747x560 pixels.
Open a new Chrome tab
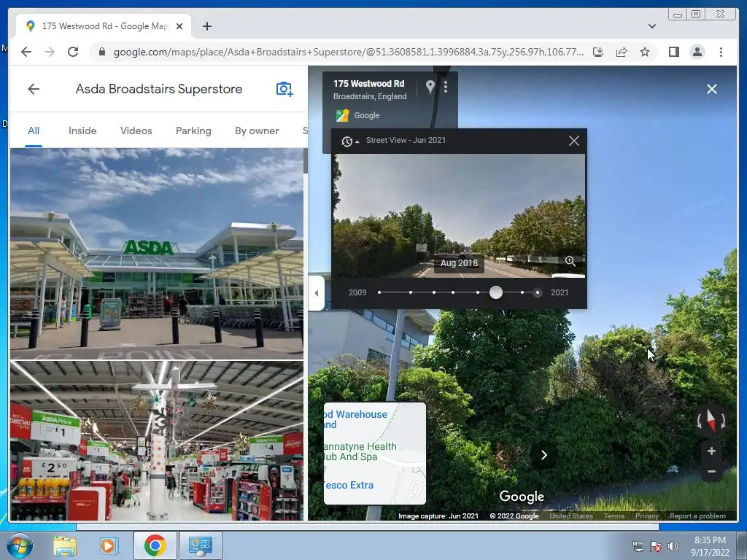206,26
